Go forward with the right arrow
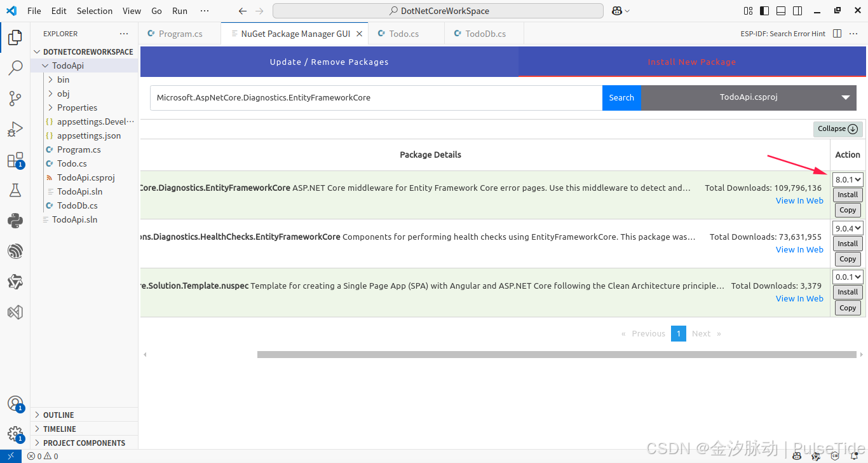The width and height of the screenshot is (868, 463). tap(259, 11)
